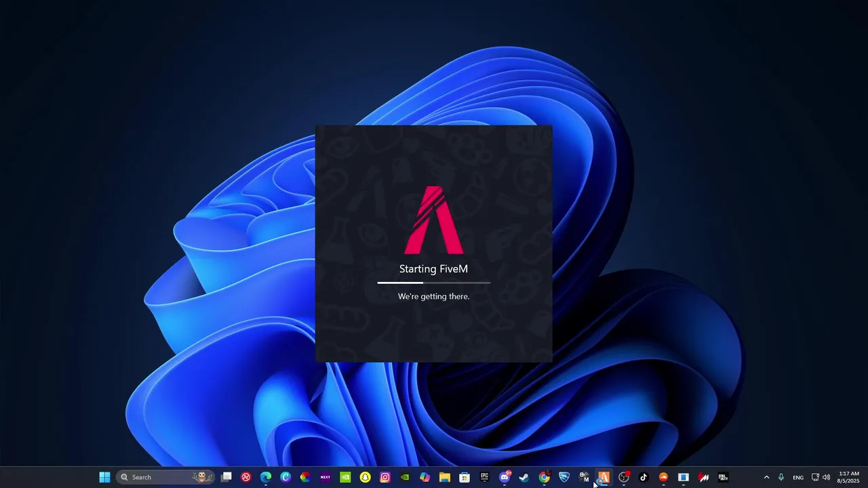Open SoundCloud from the taskbar
Image resolution: width=868 pixels, height=488 pixels.
tap(663, 477)
